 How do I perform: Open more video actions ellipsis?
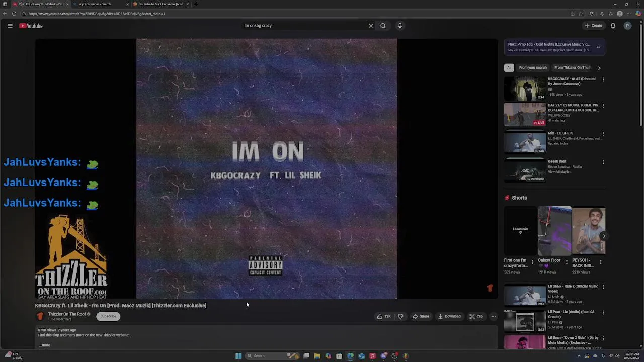(494, 316)
